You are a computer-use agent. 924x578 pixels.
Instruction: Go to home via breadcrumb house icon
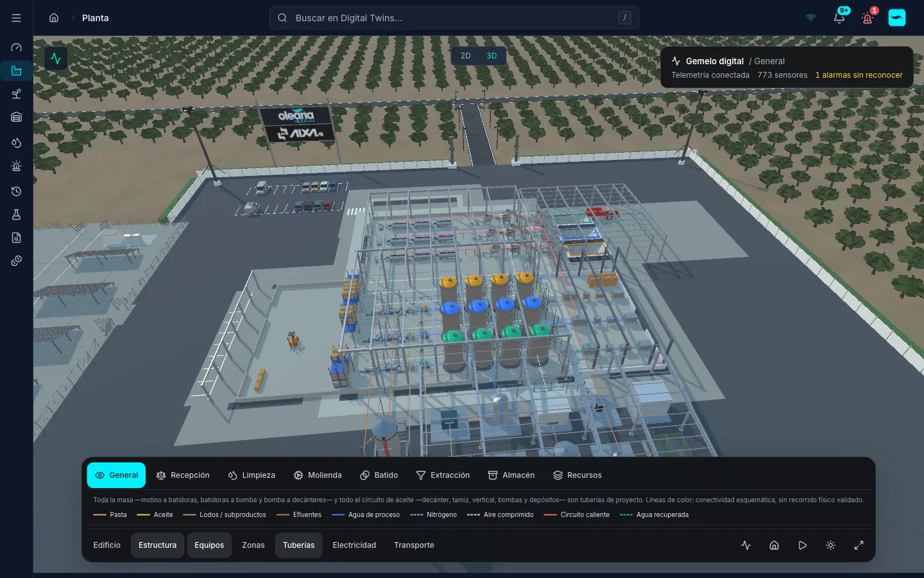point(54,18)
